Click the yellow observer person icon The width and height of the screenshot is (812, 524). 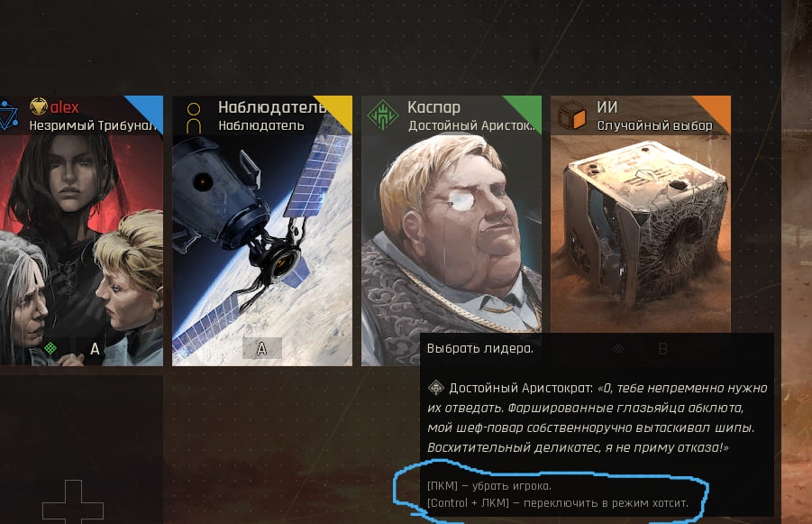(x=194, y=117)
